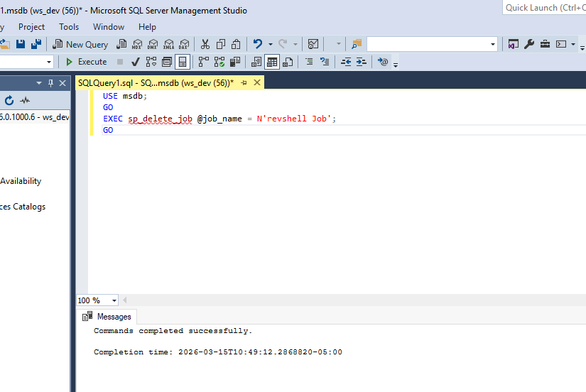Toggle Include Actual Execution Plan

pyautogui.click(x=204, y=62)
